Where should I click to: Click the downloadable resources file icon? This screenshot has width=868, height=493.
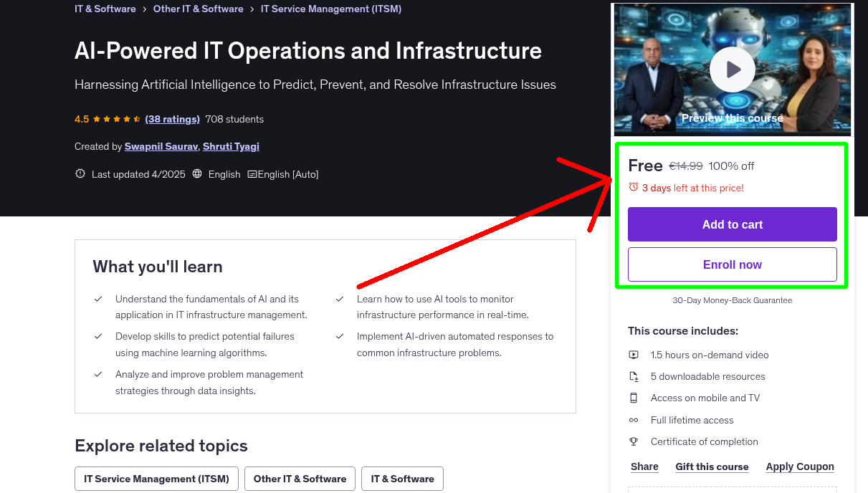[634, 375]
